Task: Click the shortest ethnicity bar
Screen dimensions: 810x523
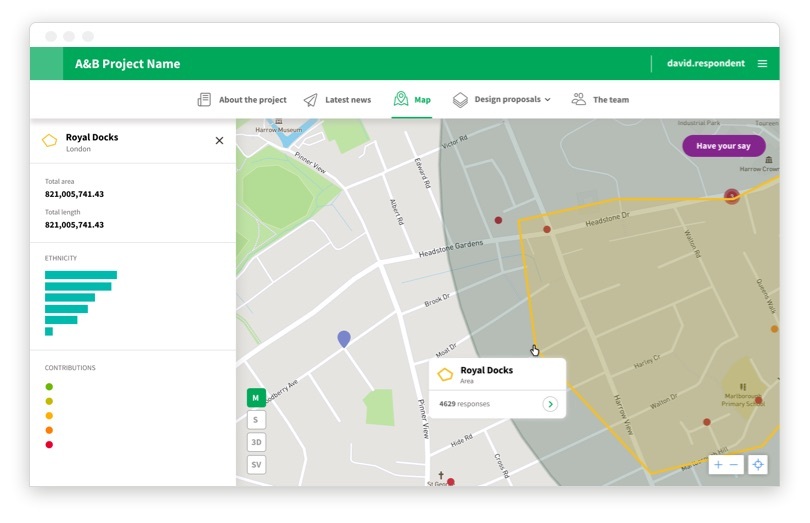Action: click(49, 331)
